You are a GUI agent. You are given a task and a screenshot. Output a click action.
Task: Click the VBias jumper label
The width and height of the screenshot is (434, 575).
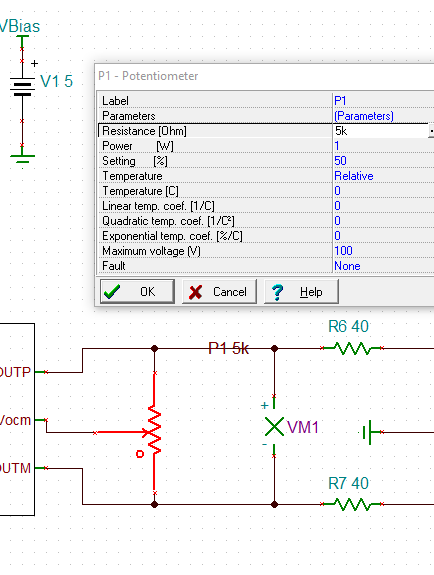20,27
